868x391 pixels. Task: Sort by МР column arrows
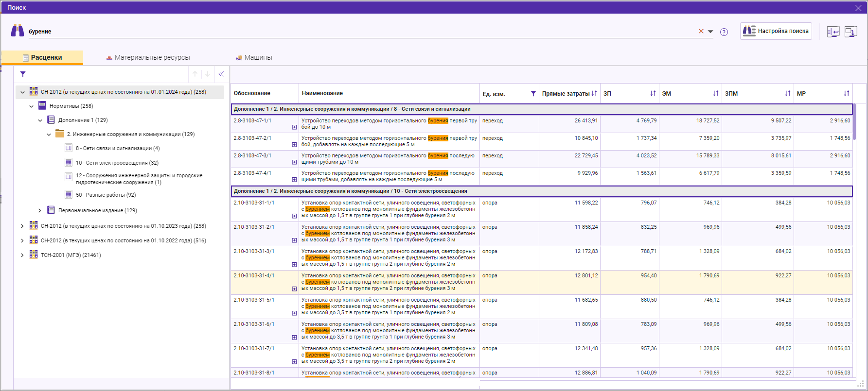(847, 93)
